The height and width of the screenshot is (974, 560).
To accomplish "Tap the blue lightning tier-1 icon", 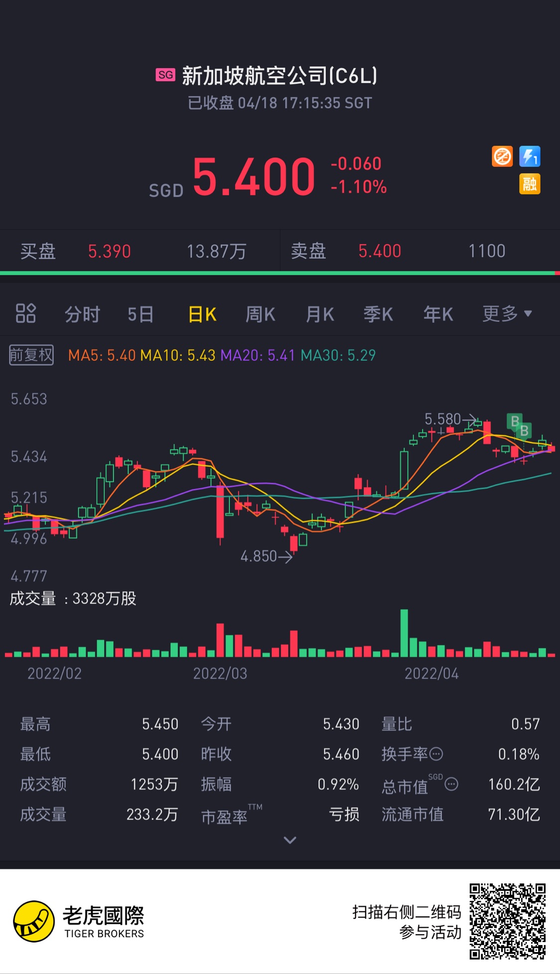I will pyautogui.click(x=530, y=156).
